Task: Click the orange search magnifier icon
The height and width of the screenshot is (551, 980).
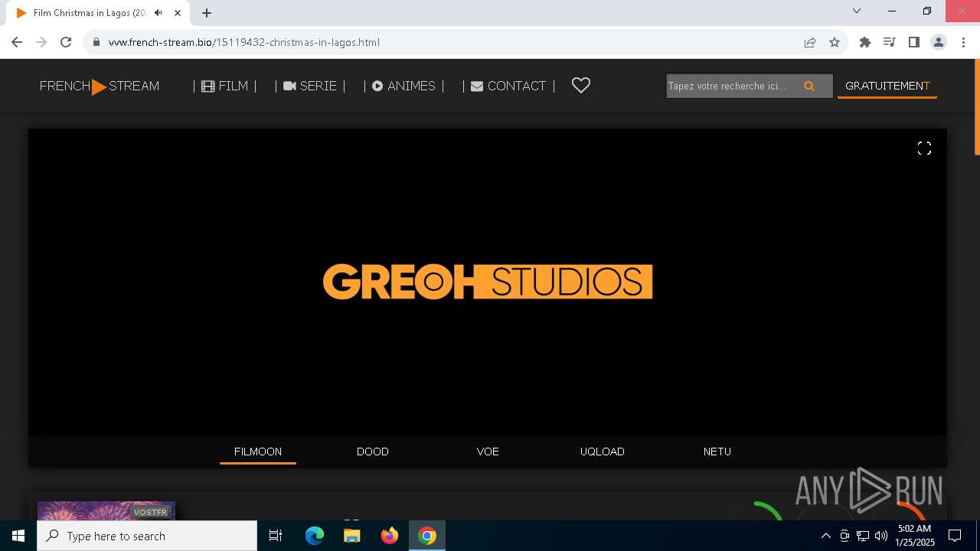Action: point(809,86)
